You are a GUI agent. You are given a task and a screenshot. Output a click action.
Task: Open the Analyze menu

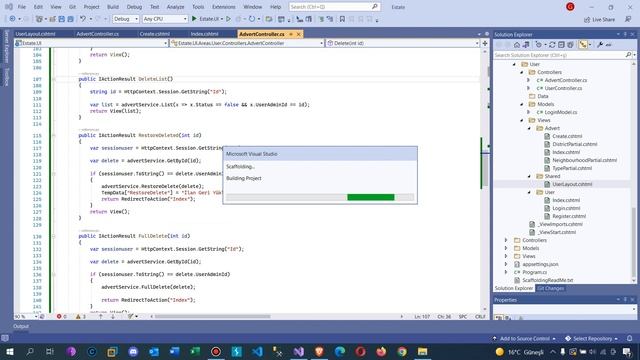click(x=176, y=7)
